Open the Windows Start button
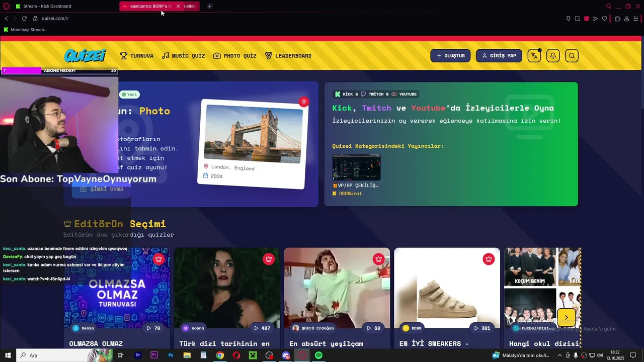Screen dimensions: 644x362 click(x=7, y=355)
